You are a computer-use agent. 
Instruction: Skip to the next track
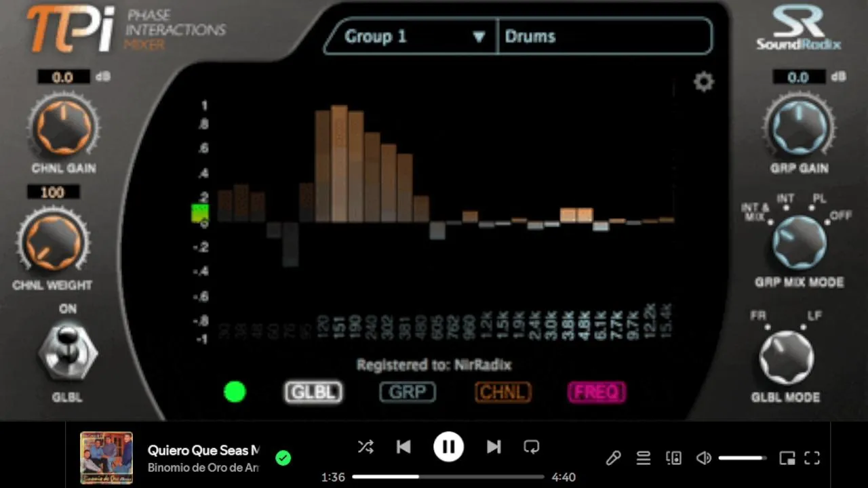(x=494, y=447)
